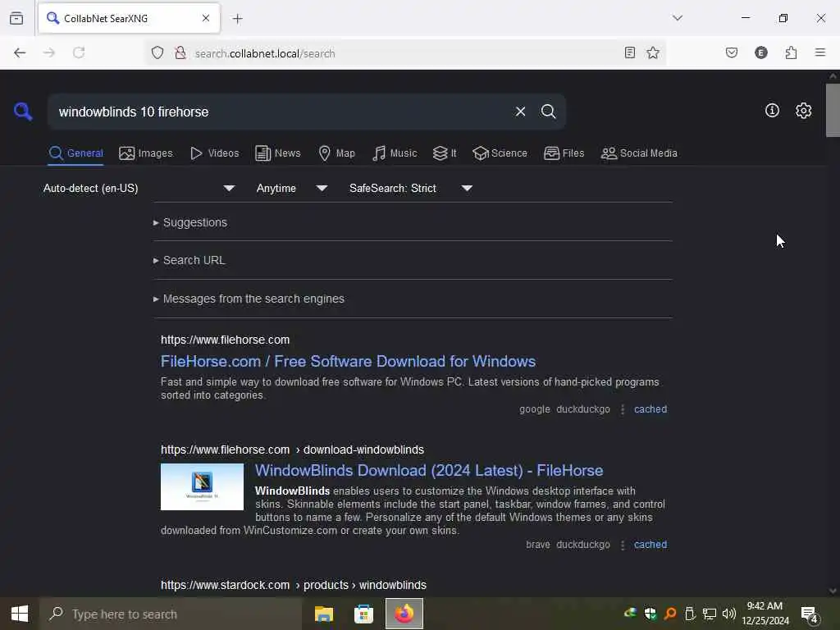Image resolution: width=840 pixels, height=630 pixels.
Task: Open Microsoft Store from taskbar
Action: pos(363,614)
